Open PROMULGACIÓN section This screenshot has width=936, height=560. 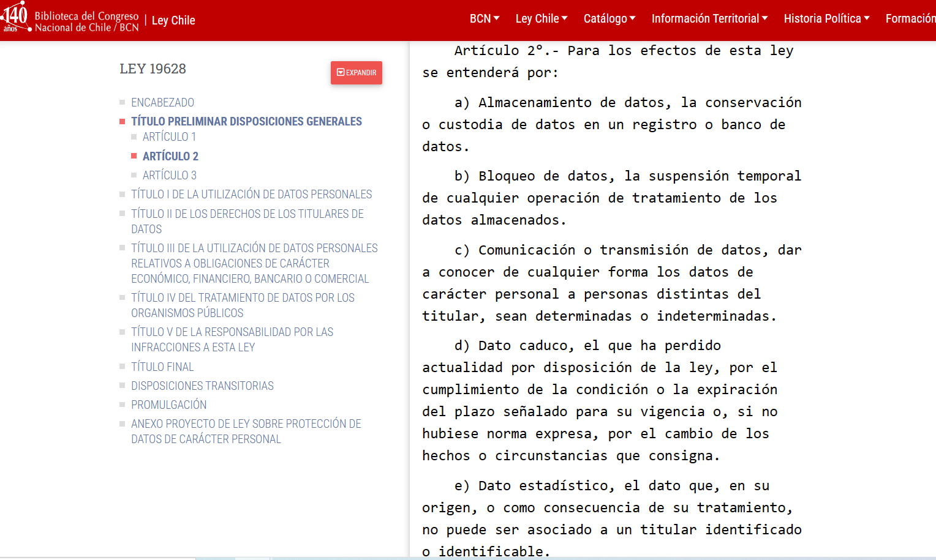(168, 405)
